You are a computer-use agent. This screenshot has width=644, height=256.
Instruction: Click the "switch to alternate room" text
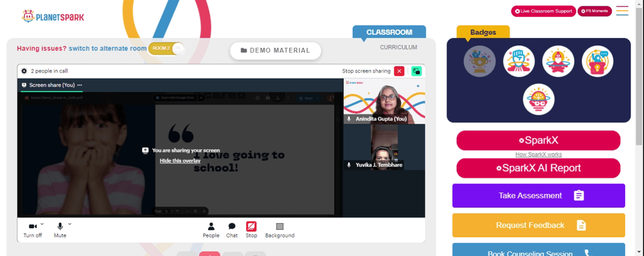pyautogui.click(x=108, y=48)
